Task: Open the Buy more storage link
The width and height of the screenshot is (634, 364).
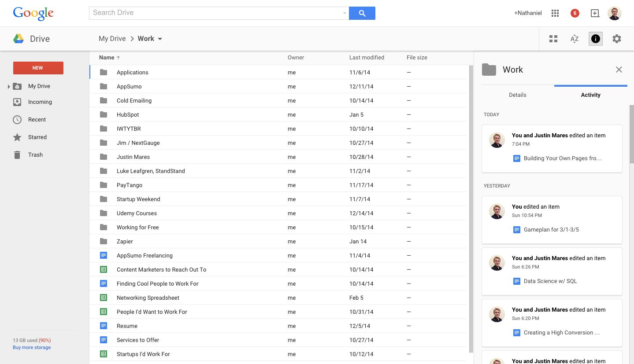Action: click(31, 347)
